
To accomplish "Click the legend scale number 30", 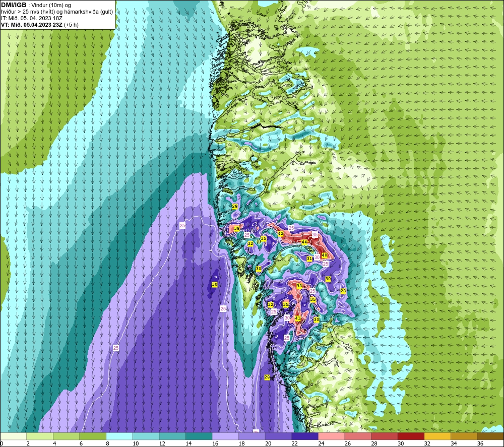I will (x=401, y=444).
